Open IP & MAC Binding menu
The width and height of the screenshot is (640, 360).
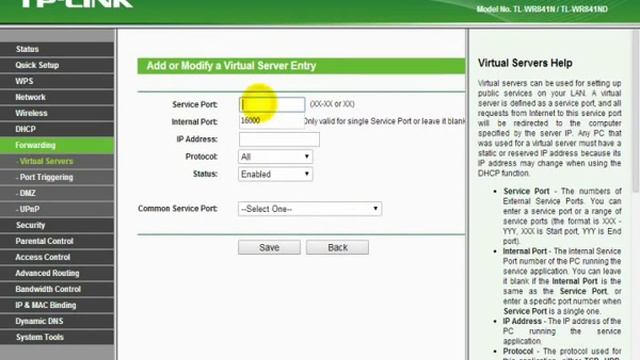coord(57,305)
